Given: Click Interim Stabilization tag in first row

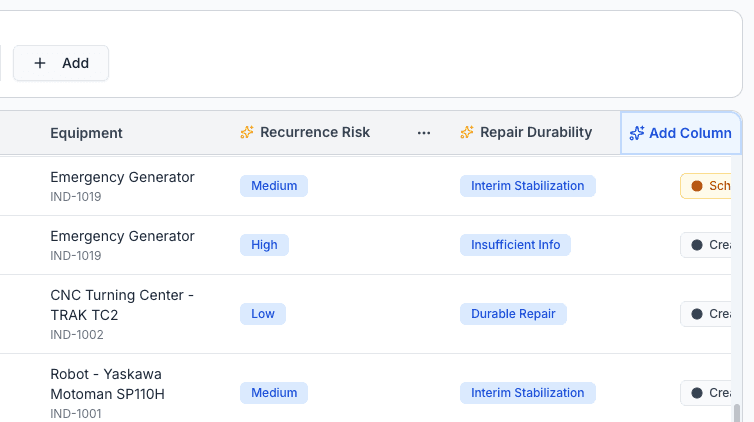Looking at the screenshot, I should coord(528,186).
